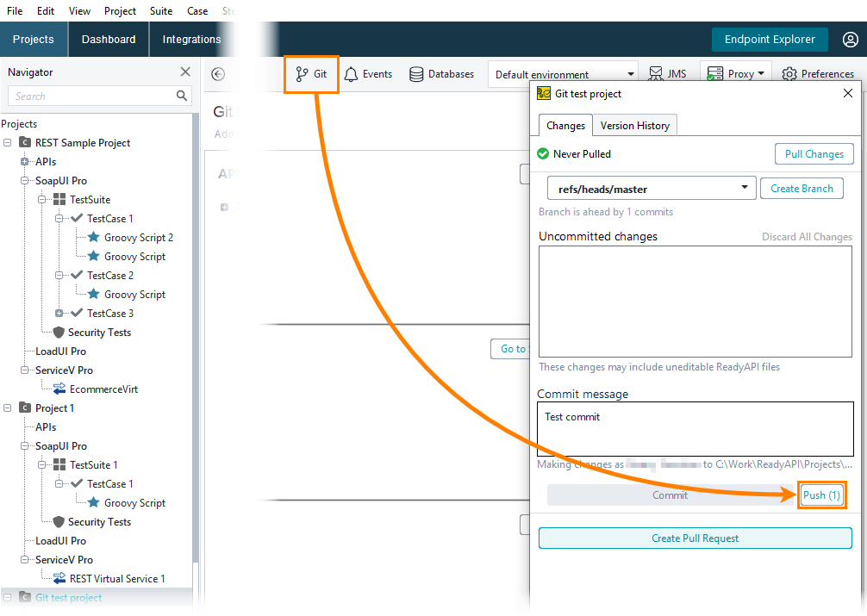Screen dimensions: 867x616
Task: Select LoadUI Pro under Project 1
Action: tap(61, 541)
